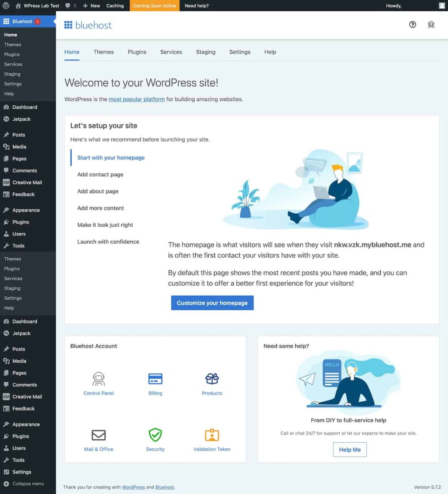Select Launch with confidence step
448x494 pixels.
(x=108, y=242)
